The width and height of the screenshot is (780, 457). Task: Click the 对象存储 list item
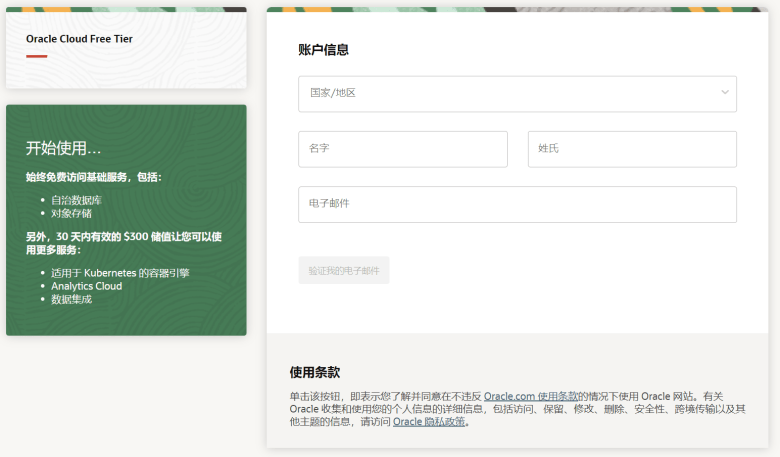click(71, 213)
